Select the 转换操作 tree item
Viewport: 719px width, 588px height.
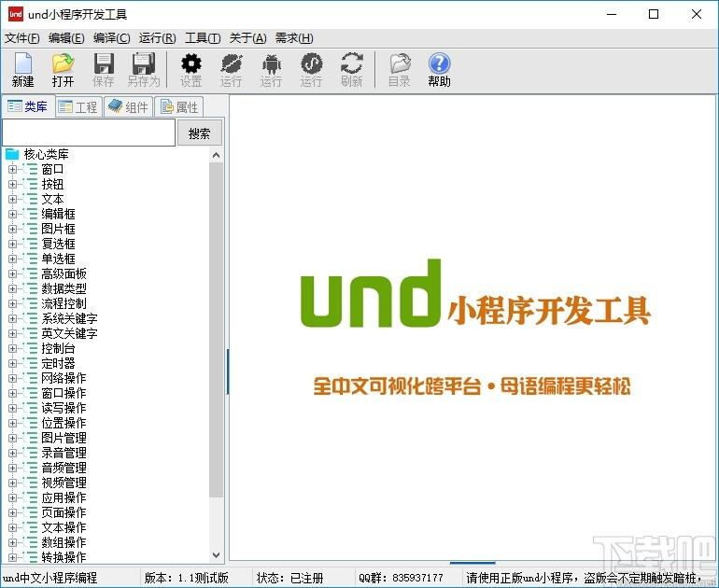(x=63, y=557)
